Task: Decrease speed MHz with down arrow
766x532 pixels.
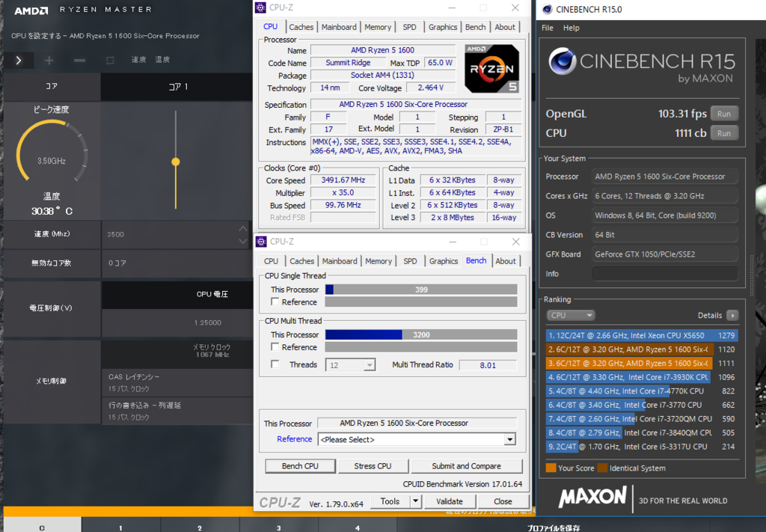Action: pos(243,242)
